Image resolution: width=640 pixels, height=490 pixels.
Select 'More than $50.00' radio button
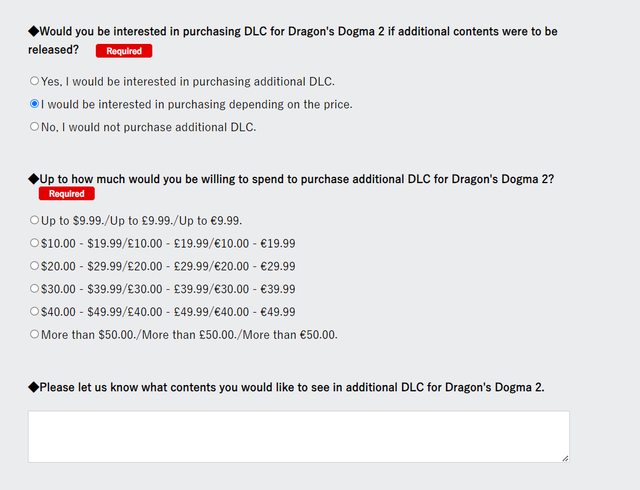(35, 335)
